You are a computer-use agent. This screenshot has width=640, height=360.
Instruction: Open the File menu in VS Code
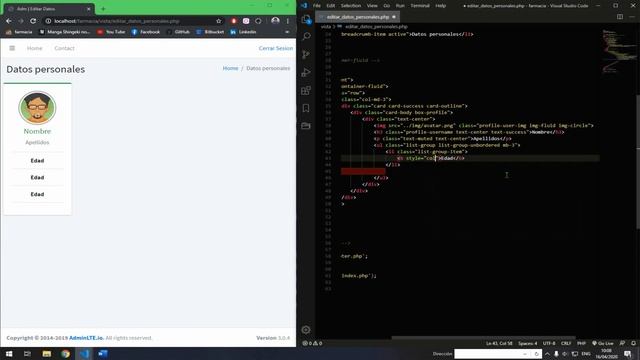317,6
